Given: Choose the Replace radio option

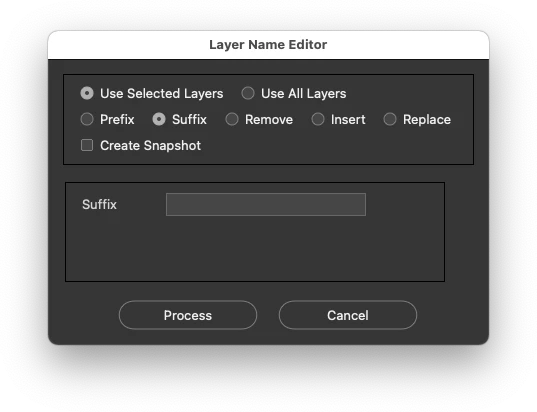Looking at the screenshot, I should [x=390, y=119].
